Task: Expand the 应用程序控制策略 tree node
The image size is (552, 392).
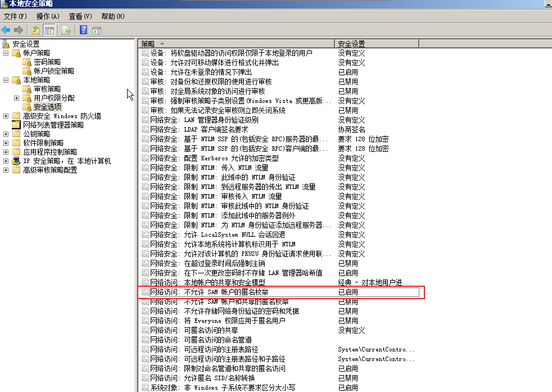Action: pos(6,152)
